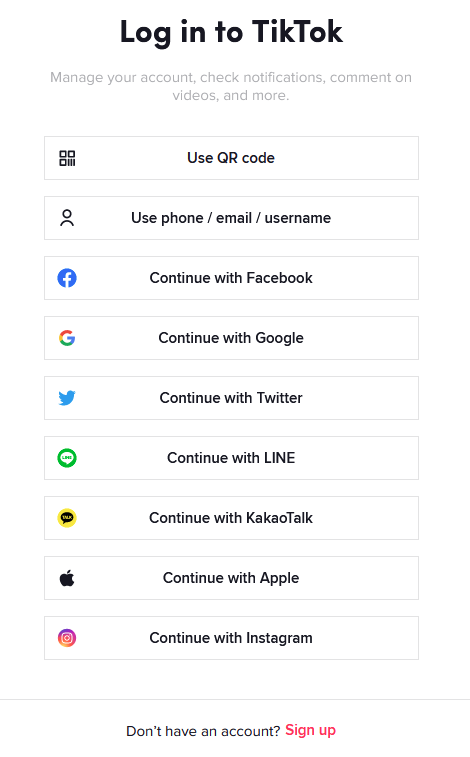This screenshot has width=470, height=757.
Task: Click the Apple logo icon
Action: tap(67, 577)
